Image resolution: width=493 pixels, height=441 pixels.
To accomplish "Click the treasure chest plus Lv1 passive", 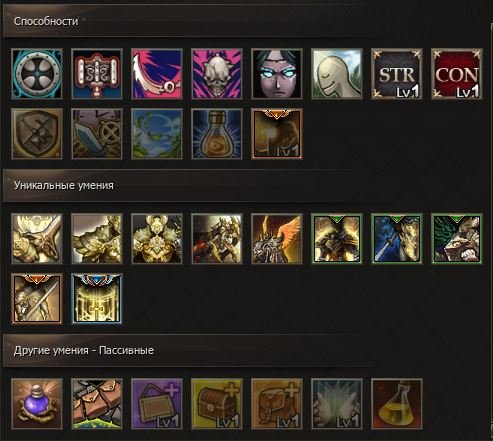I will coord(217,404).
